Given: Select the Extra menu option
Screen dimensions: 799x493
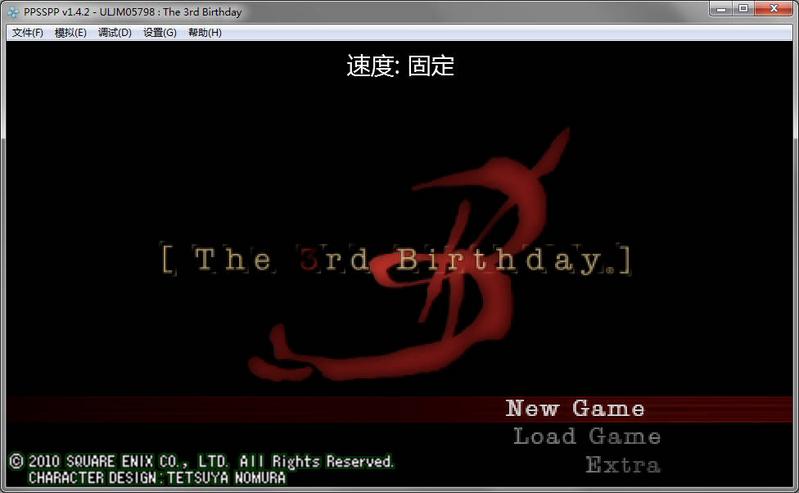Looking at the screenshot, I should click(x=622, y=465).
